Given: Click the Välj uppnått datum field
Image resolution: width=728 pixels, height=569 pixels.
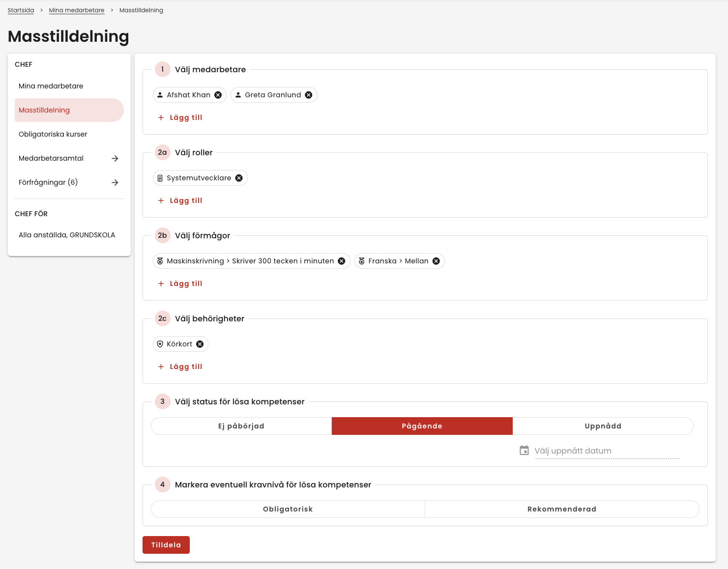Looking at the screenshot, I should (x=607, y=451).
